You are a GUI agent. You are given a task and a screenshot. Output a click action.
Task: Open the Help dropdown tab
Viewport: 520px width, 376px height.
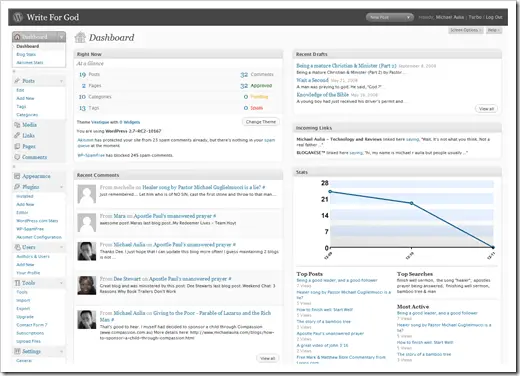tap(494, 30)
